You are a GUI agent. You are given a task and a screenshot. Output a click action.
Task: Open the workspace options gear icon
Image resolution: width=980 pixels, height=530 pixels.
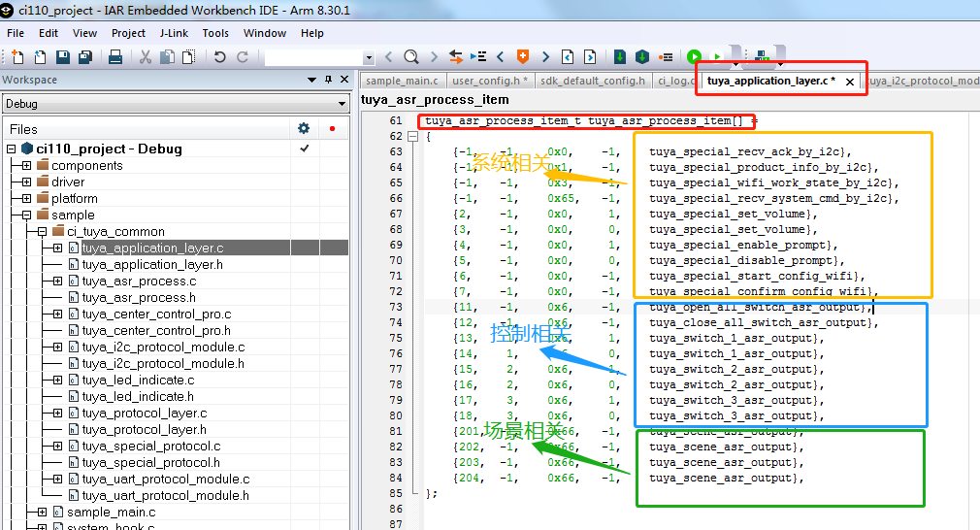pyautogui.click(x=304, y=128)
